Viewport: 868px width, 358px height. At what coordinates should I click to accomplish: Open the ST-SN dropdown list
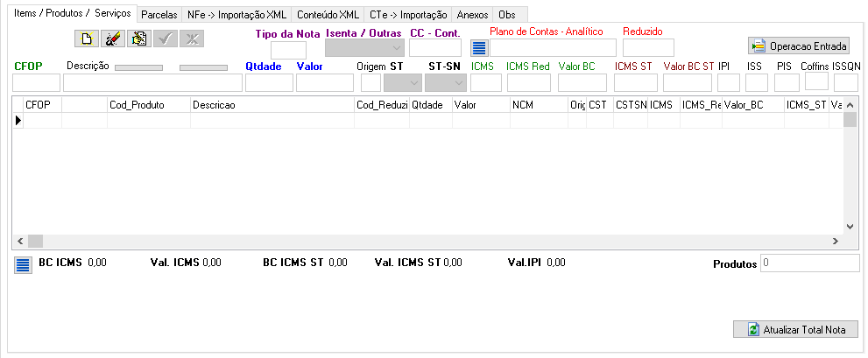tap(446, 83)
